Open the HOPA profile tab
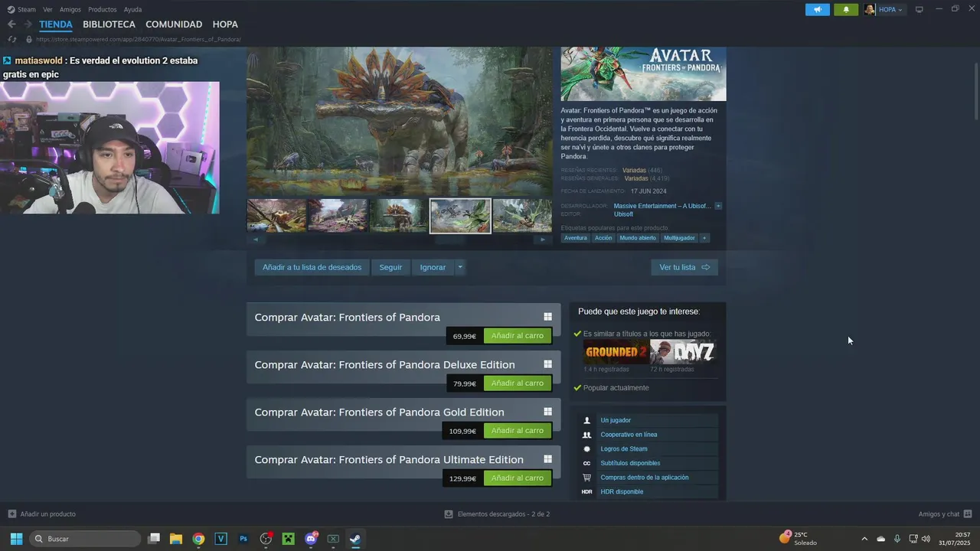The image size is (980, 551). pos(225,24)
